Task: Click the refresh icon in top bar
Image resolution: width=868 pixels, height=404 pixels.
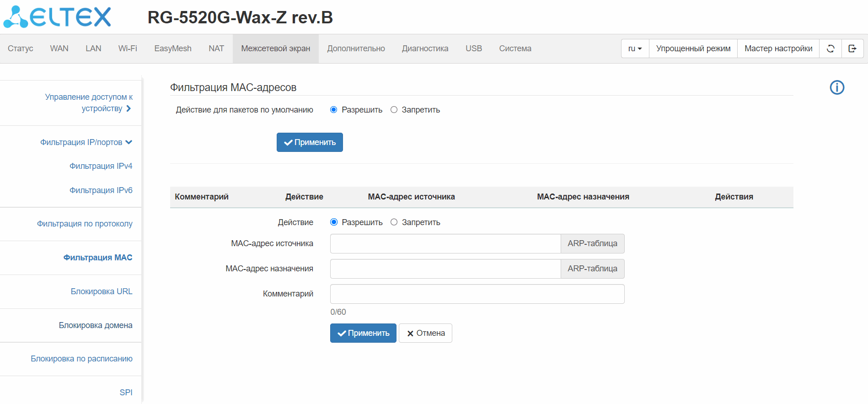Action: coord(830,48)
